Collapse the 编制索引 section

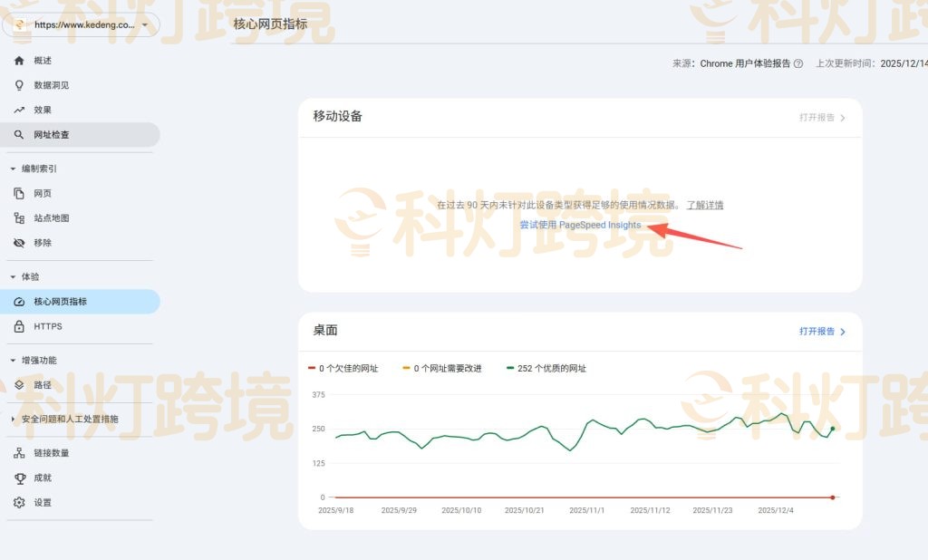(x=13, y=169)
